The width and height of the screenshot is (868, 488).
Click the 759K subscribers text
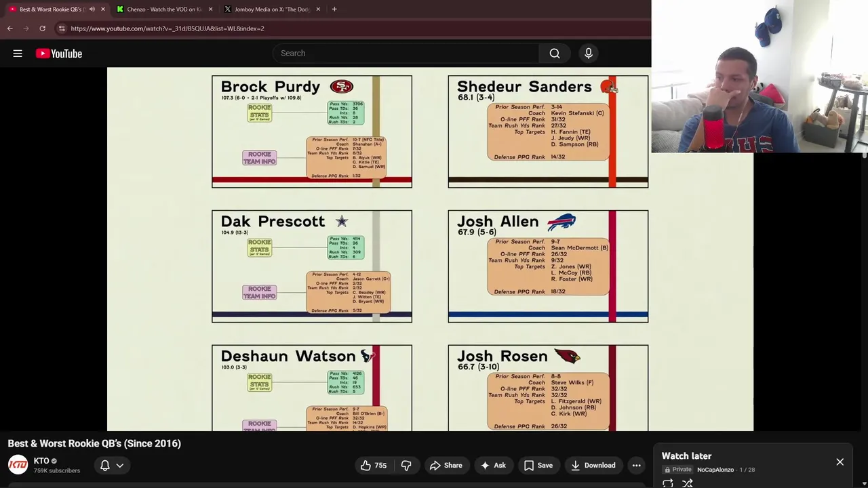point(57,470)
